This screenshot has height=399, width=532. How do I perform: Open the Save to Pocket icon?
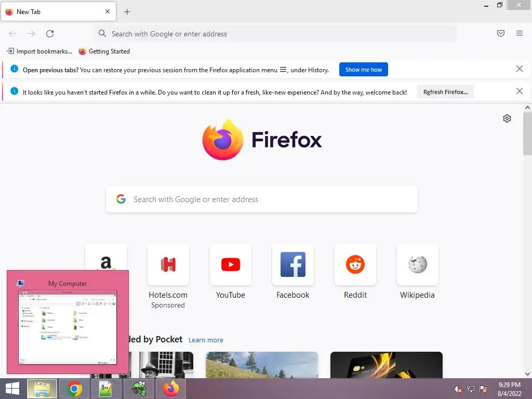point(501,33)
